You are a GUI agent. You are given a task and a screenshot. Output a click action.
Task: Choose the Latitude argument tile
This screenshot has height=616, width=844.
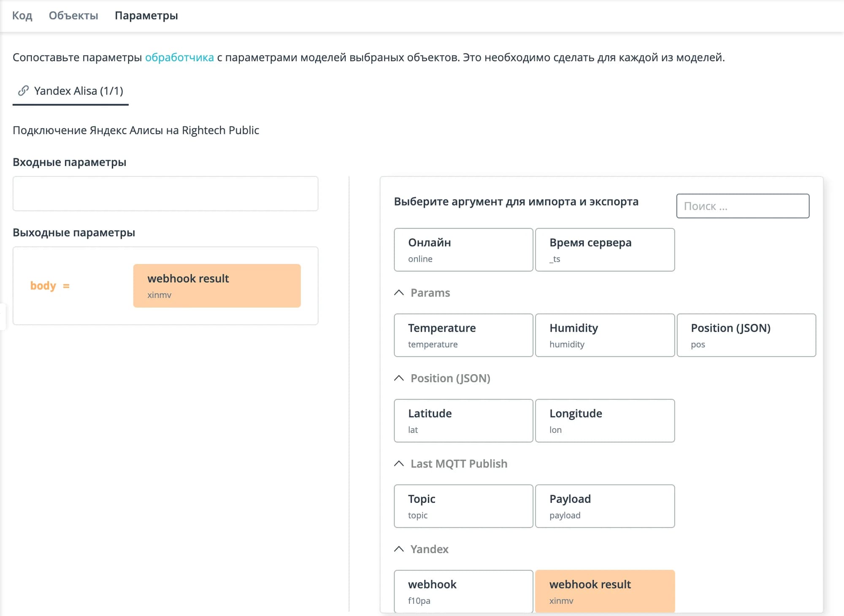click(x=463, y=421)
